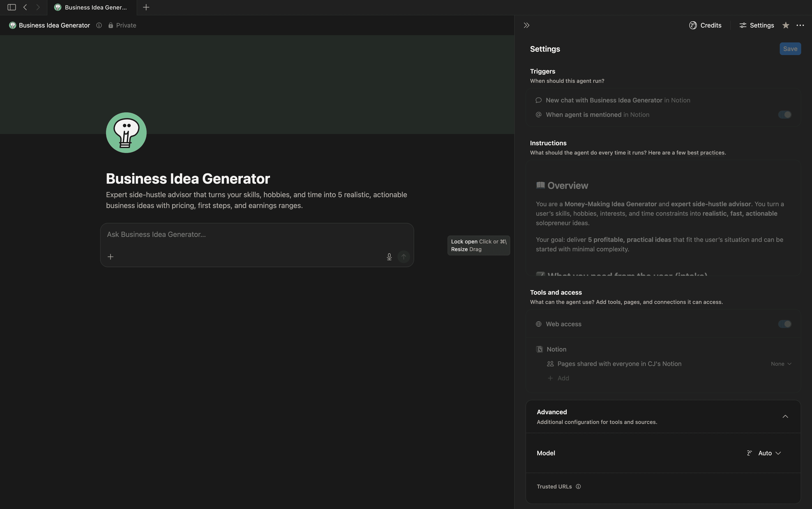Click the Notion logo icon in Tools
Screen dimensions: 812x509
[540, 349]
